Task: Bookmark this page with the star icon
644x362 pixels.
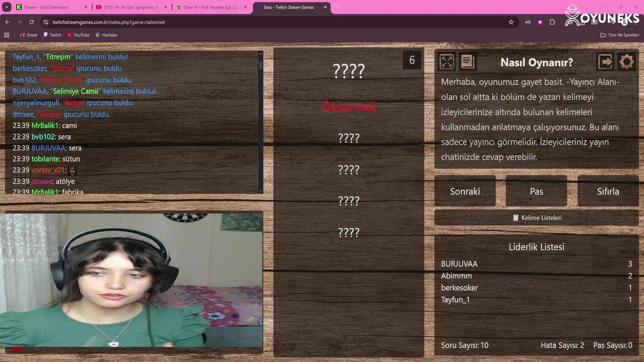Action: pyautogui.click(x=511, y=22)
